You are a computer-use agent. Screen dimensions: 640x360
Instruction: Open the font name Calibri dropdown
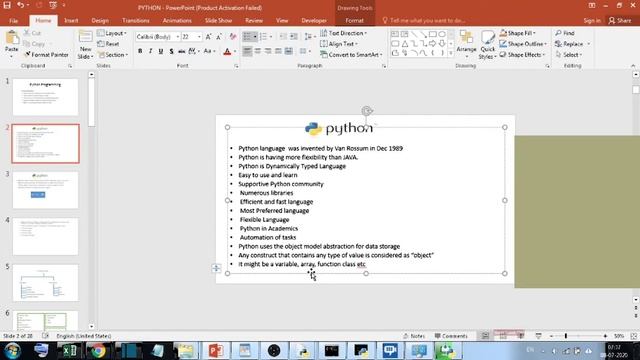[178, 37]
